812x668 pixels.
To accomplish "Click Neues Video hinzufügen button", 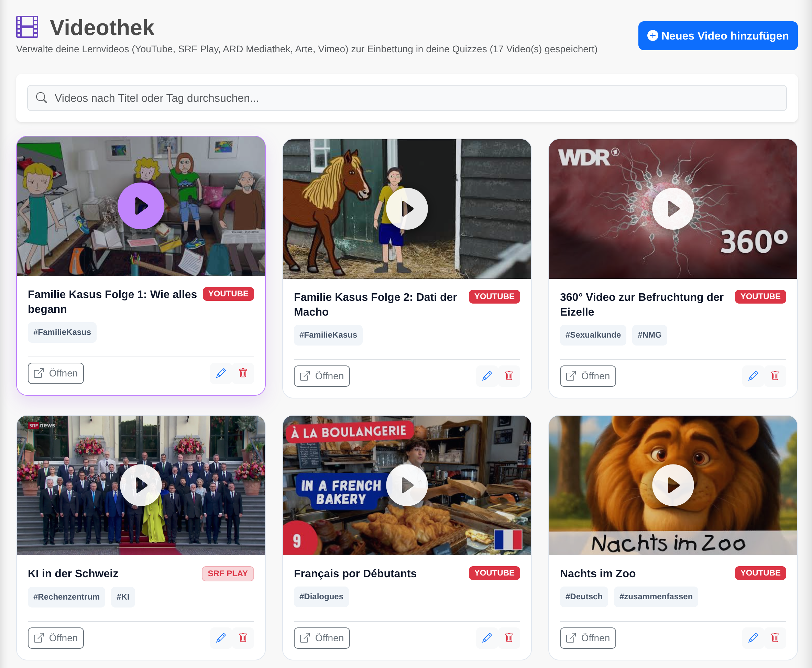I will click(718, 36).
